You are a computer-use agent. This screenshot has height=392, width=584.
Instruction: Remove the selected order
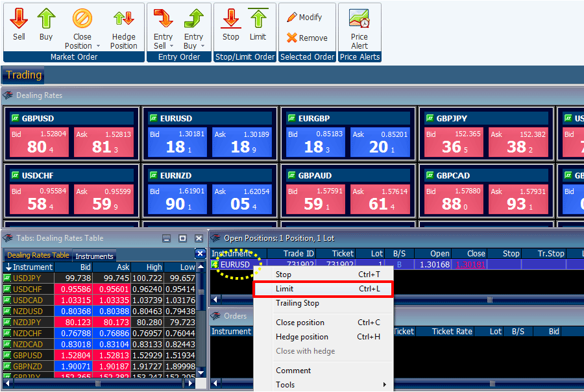coord(307,38)
